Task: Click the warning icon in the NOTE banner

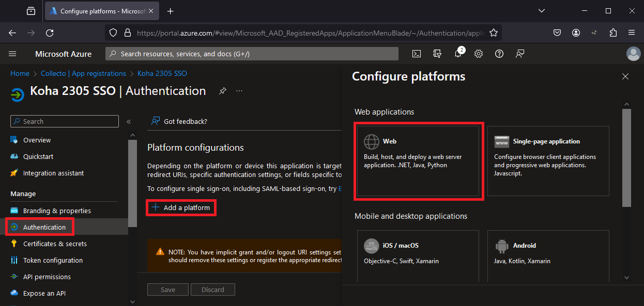Action: pyautogui.click(x=160, y=252)
